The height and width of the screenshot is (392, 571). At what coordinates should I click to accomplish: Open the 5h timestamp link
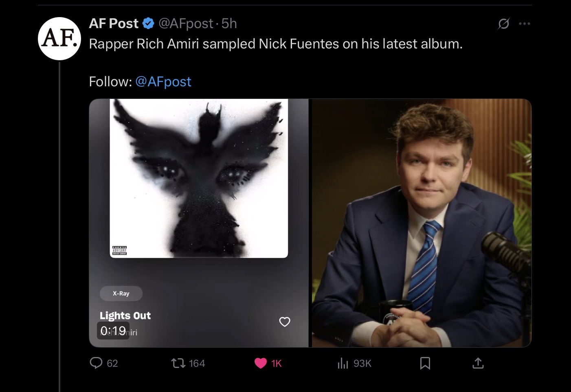tap(229, 24)
